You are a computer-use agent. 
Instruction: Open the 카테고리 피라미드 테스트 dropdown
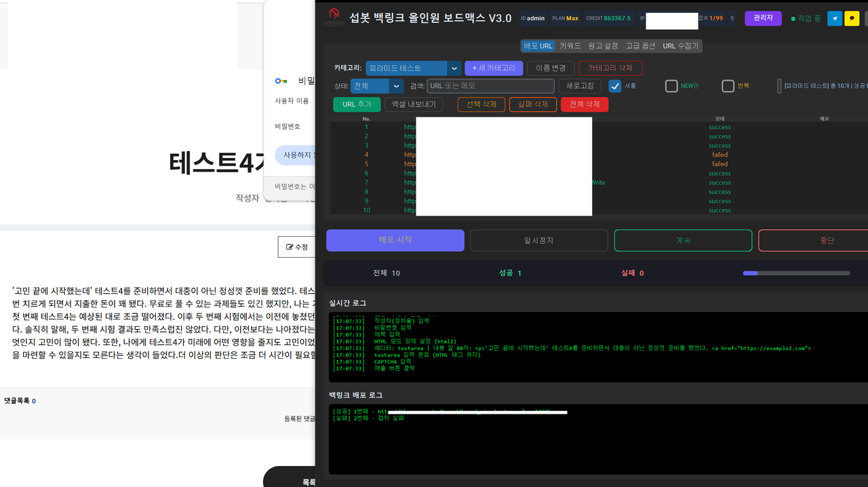tap(414, 69)
